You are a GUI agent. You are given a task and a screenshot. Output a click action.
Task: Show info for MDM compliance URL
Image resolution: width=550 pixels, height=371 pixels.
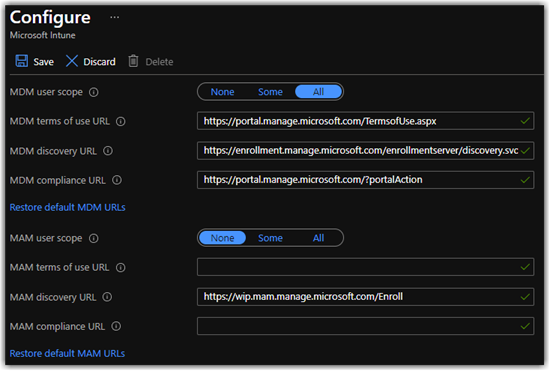click(x=117, y=180)
